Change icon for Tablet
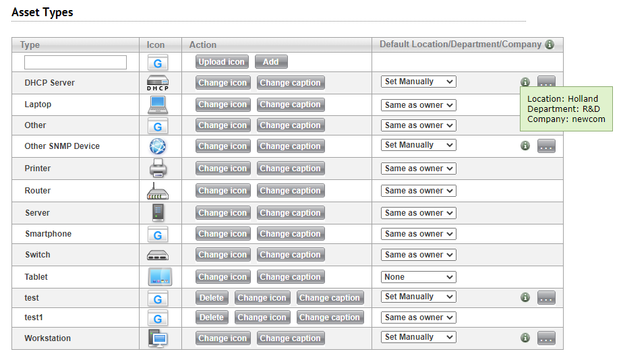Image resolution: width=621 pixels, height=364 pixels. click(223, 277)
